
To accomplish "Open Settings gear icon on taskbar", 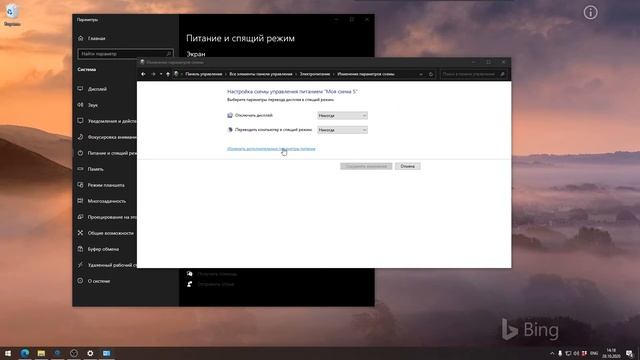I will [90, 353].
